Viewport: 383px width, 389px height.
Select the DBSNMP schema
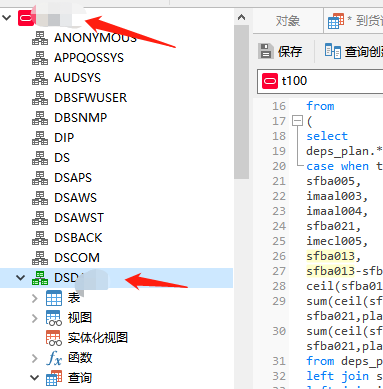[x=80, y=118]
